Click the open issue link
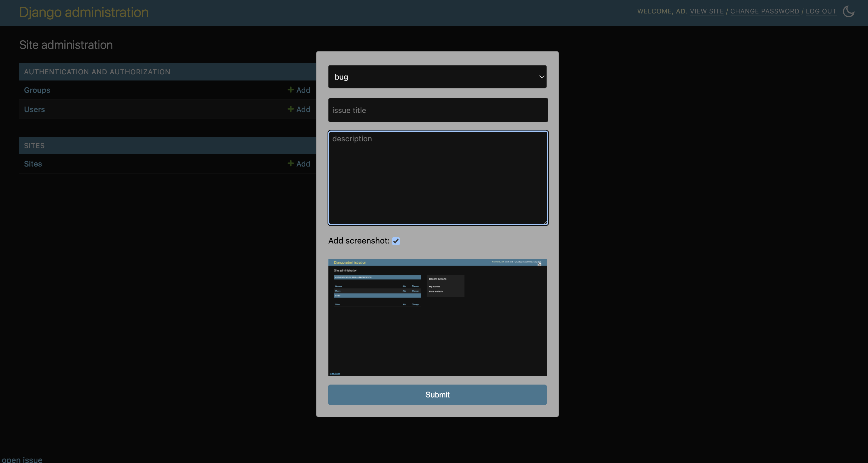This screenshot has height=463, width=868. coord(22,459)
